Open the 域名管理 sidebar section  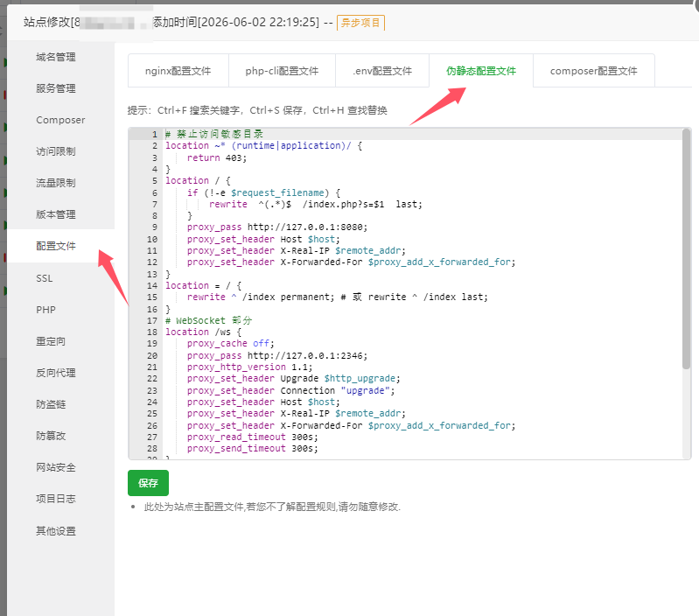[56, 57]
